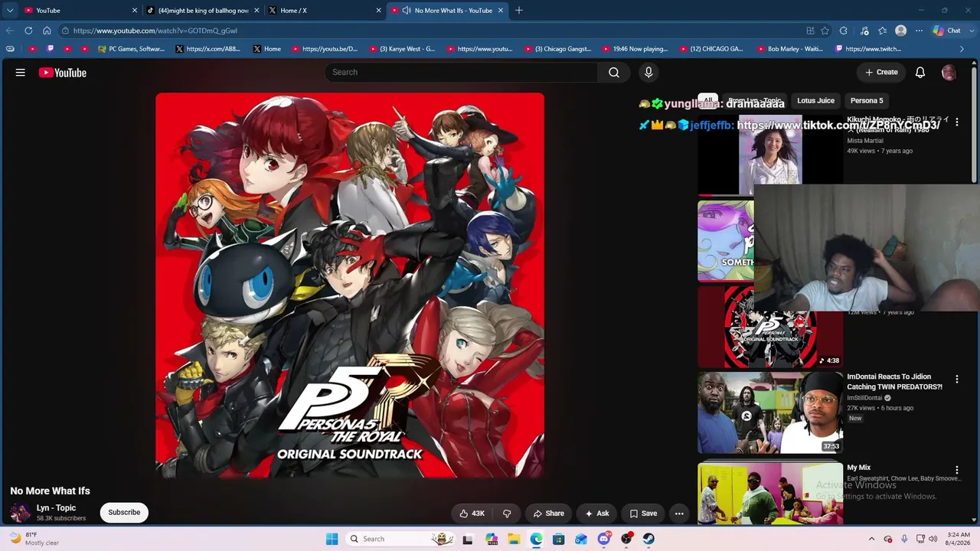Image resolution: width=980 pixels, height=551 pixels.
Task: Click the Windows taskbar search box
Action: click(399, 539)
